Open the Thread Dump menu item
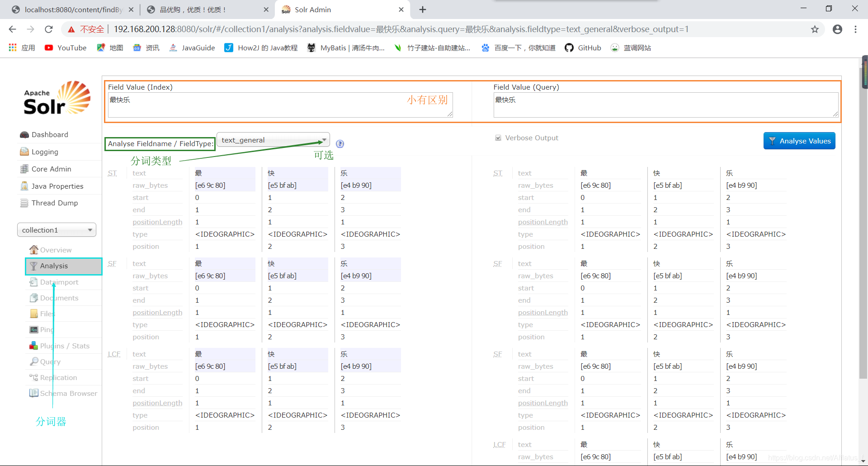868x466 pixels. 55,203
